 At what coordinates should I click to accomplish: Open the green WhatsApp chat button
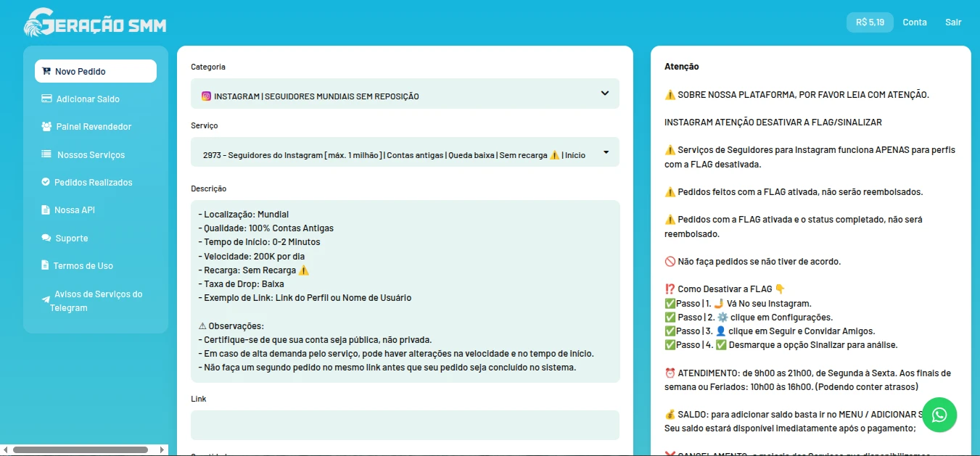point(939,415)
